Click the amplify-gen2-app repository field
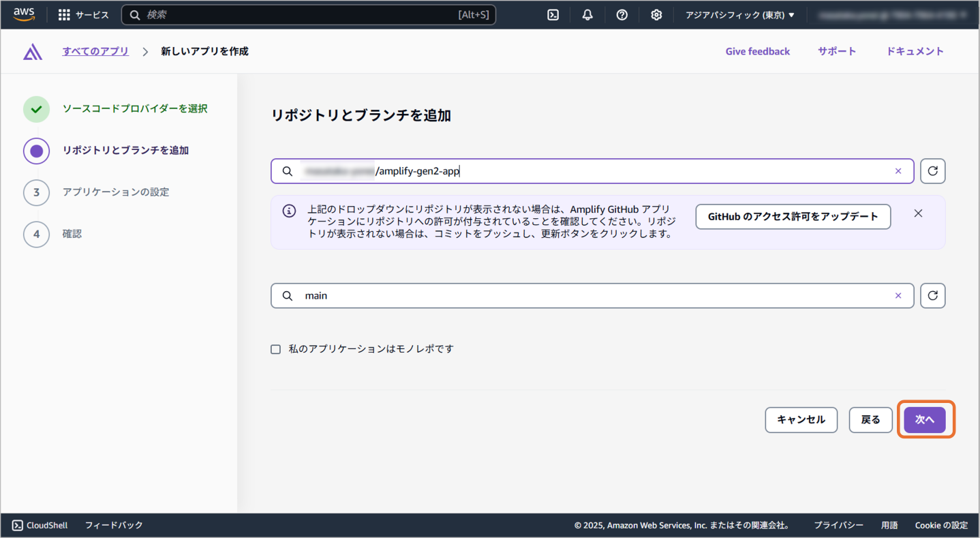Screen dimensions: 980x538 click(592, 171)
